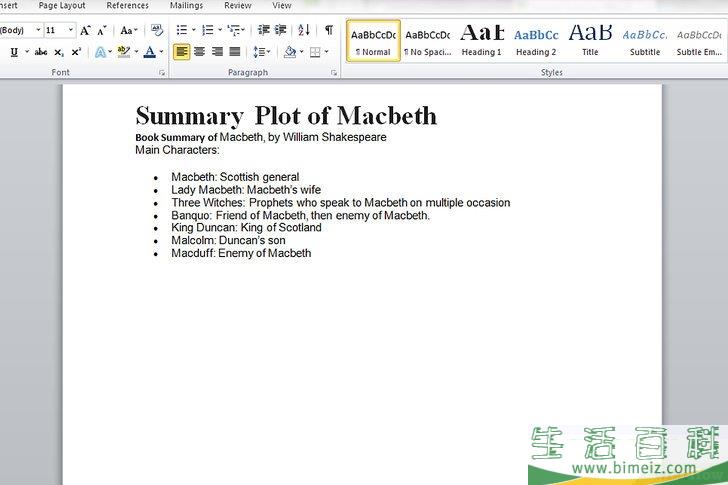Open the Mailings tab

(186, 6)
